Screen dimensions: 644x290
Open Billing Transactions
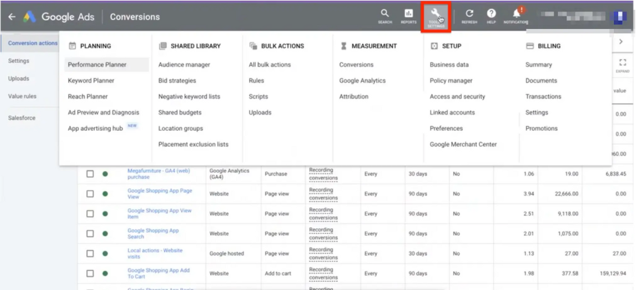[x=543, y=96]
